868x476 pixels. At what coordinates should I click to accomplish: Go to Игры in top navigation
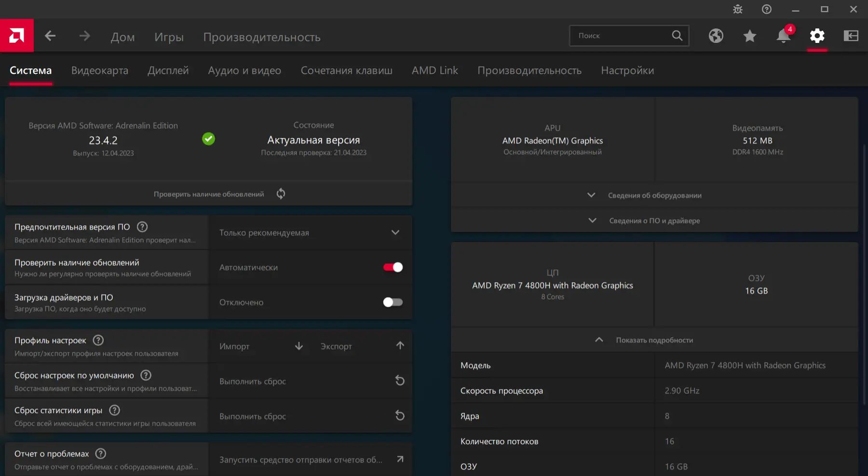click(x=169, y=37)
